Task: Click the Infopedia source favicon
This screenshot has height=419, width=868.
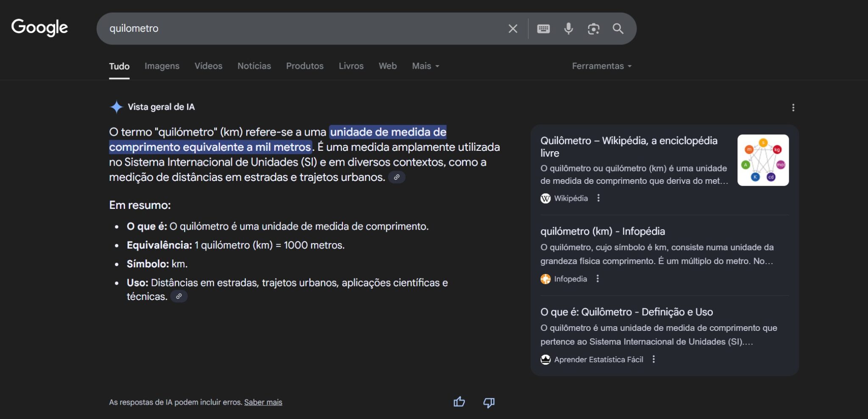Action: [546, 279]
